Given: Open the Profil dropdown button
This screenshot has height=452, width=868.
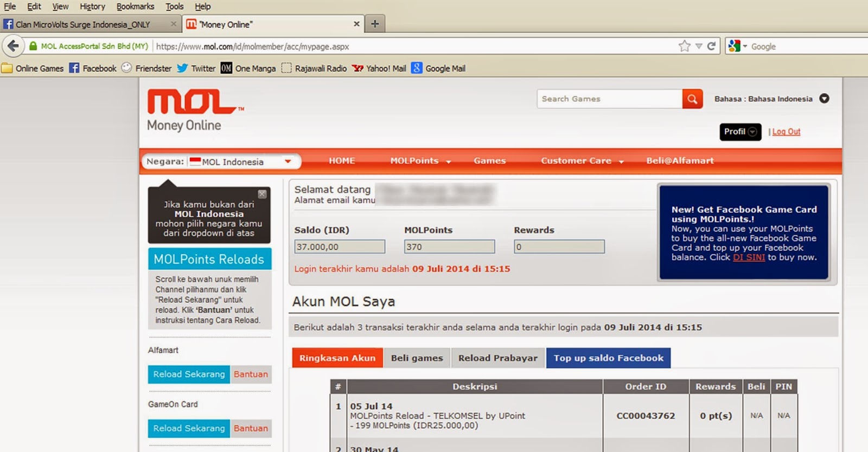Looking at the screenshot, I should [x=740, y=132].
